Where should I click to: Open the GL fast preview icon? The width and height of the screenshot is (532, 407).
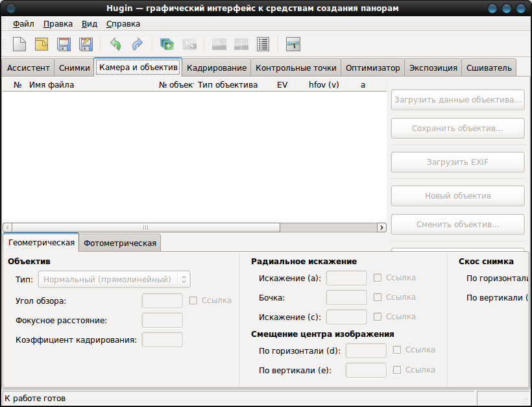click(219, 44)
